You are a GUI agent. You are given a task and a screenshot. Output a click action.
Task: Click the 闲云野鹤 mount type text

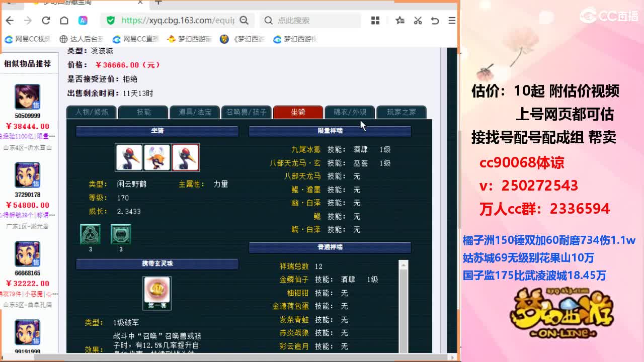(x=132, y=184)
